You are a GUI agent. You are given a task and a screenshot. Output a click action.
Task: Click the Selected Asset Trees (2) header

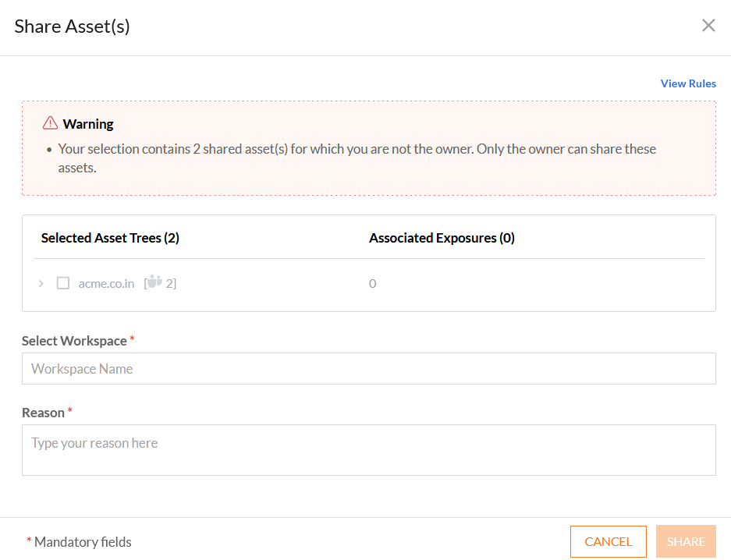coord(110,238)
